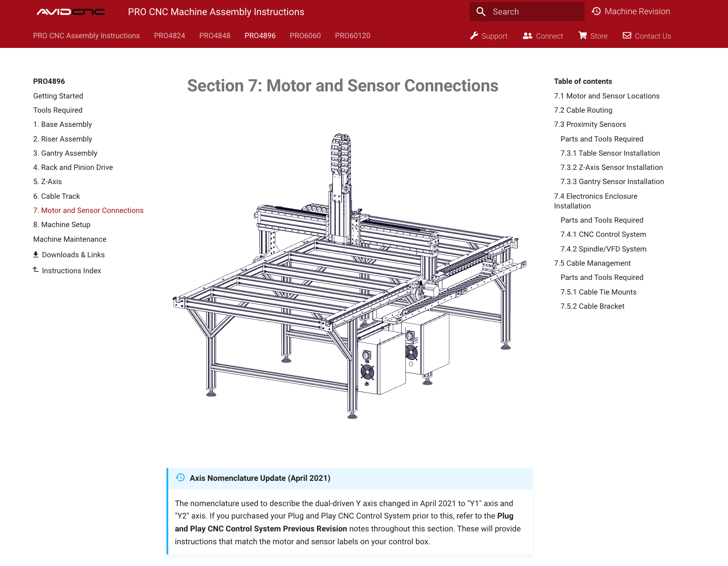The height and width of the screenshot is (566, 728).
Task: Go to 2. Riser Assembly
Action: (x=63, y=139)
